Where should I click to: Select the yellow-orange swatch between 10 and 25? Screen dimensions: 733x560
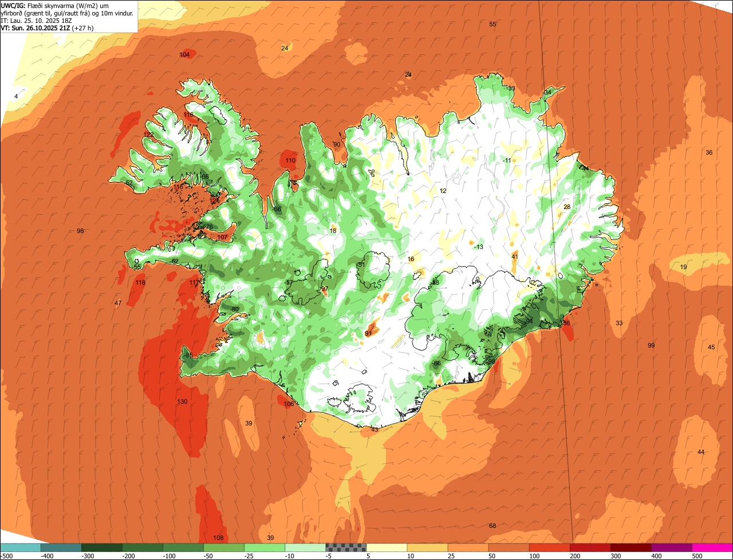coord(428,547)
